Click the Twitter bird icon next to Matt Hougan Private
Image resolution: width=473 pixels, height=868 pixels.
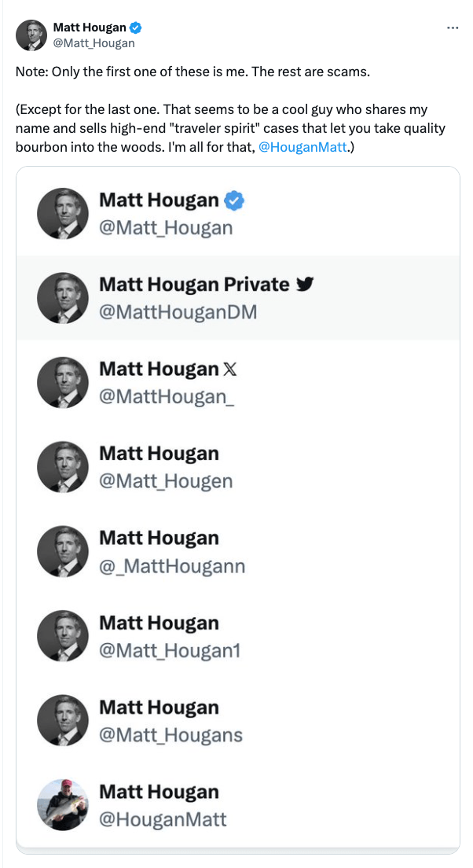305,284
